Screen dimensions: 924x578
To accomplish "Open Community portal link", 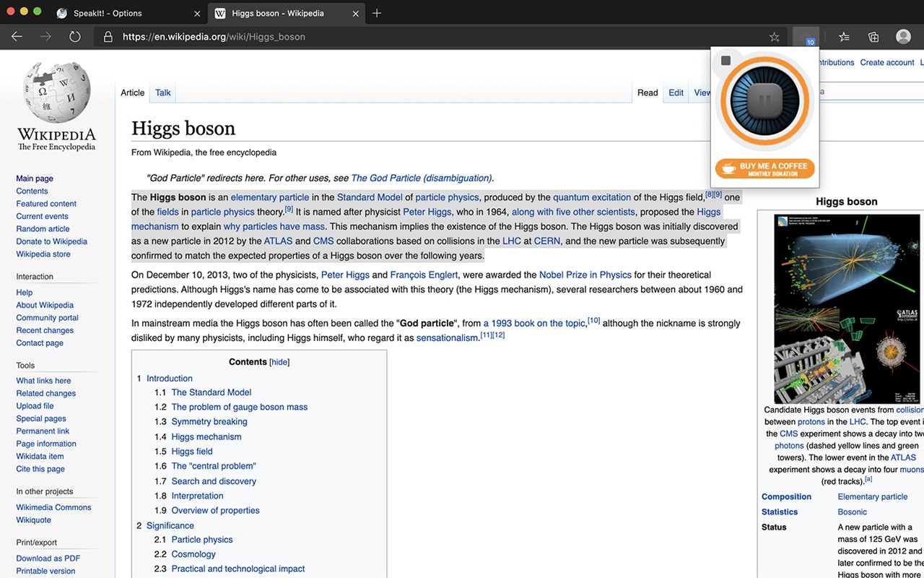I will (48, 318).
